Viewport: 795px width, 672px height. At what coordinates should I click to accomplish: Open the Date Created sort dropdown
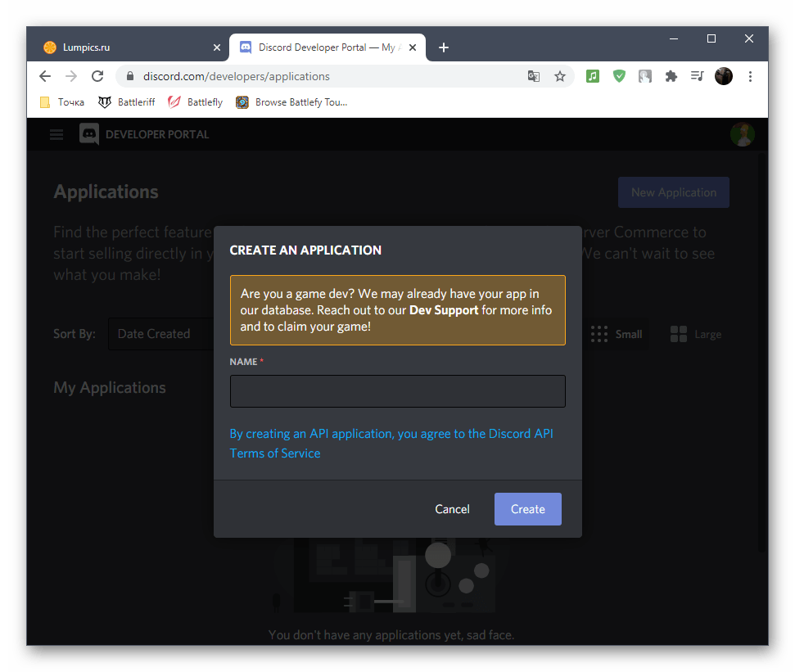161,334
